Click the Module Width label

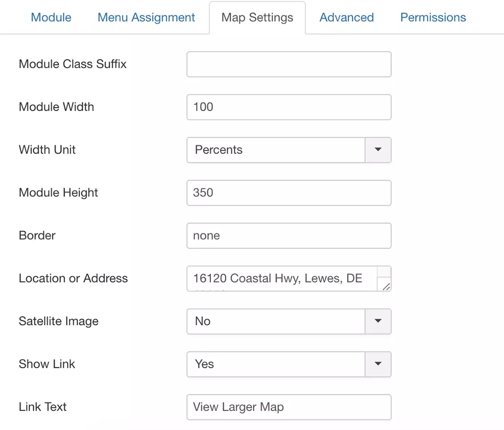[x=56, y=107]
